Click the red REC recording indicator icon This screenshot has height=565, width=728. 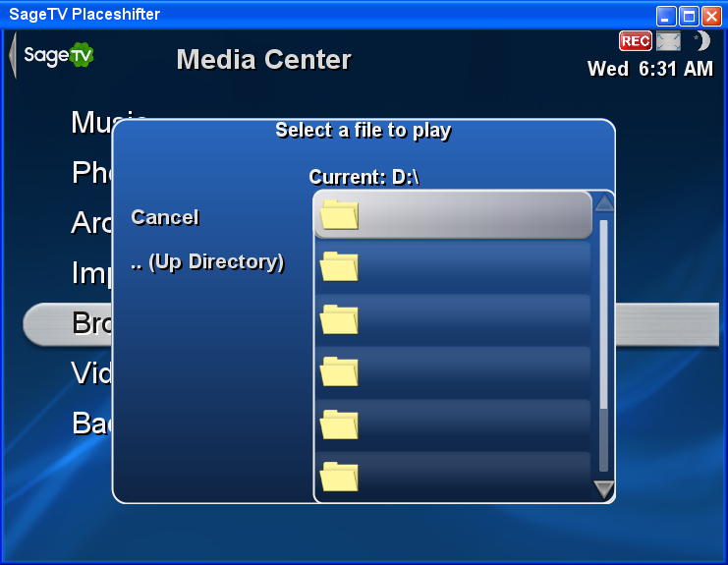click(x=635, y=41)
